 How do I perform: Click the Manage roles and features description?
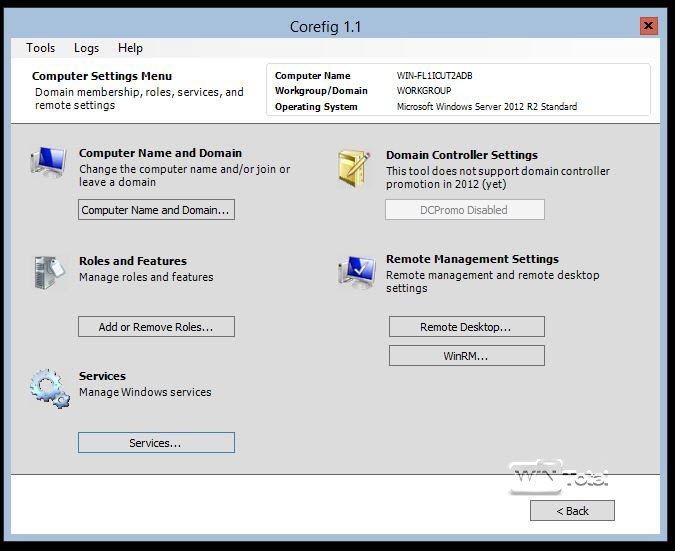click(146, 277)
